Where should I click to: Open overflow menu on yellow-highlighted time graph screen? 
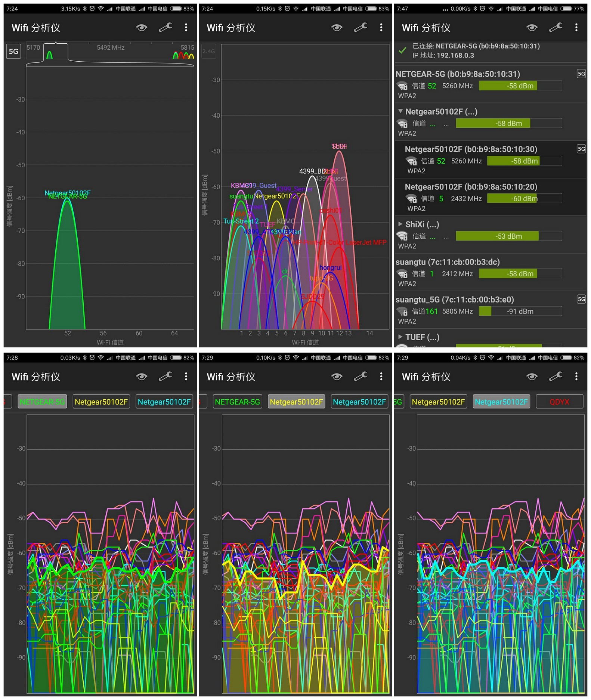(x=381, y=377)
